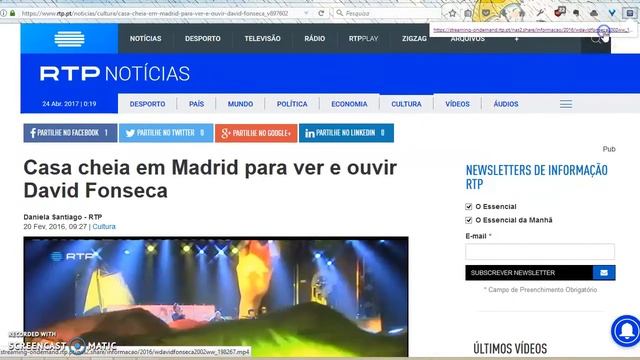Click the plus icon after Arquivos
640x360 pixels.
coord(517,39)
